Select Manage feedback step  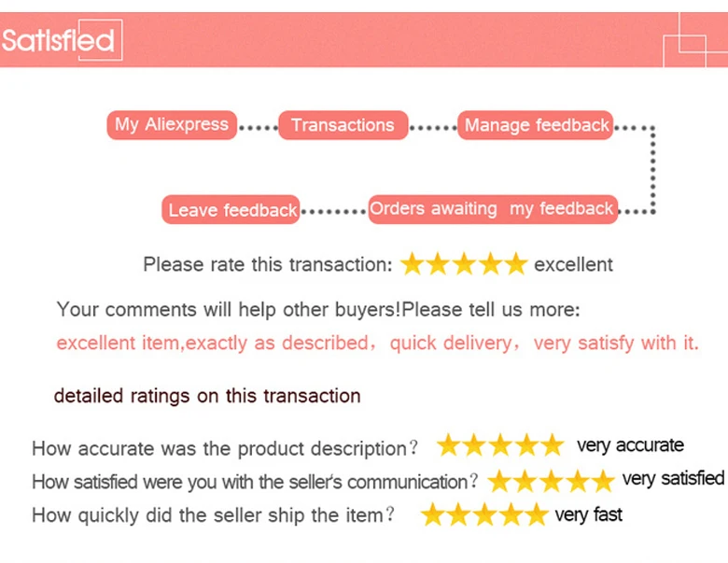tap(536, 125)
